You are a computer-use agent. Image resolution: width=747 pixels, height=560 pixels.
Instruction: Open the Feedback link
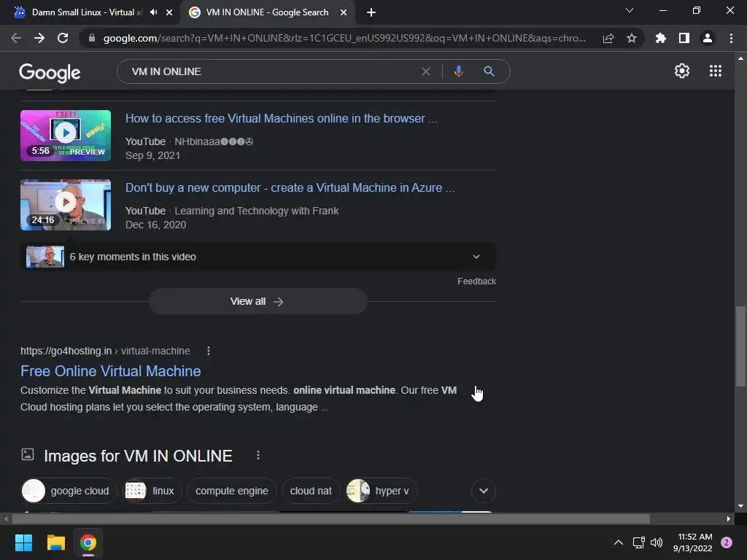[476, 281]
